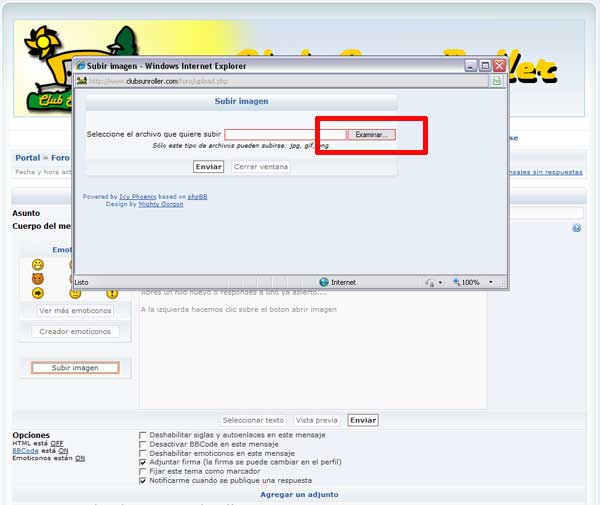Click the blue help icon beside message body
The width and height of the screenshot is (600, 505).
577,228
